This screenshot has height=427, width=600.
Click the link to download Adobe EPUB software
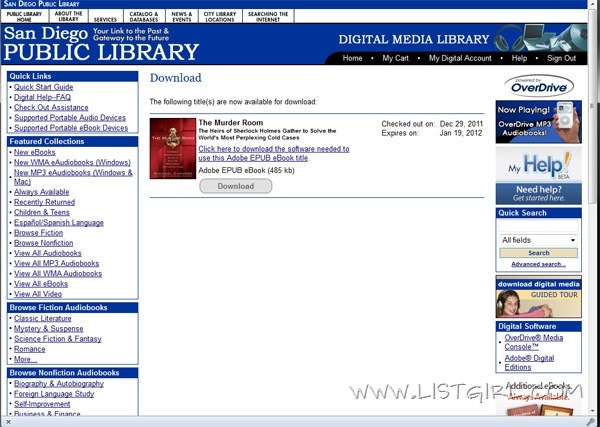pos(274,153)
